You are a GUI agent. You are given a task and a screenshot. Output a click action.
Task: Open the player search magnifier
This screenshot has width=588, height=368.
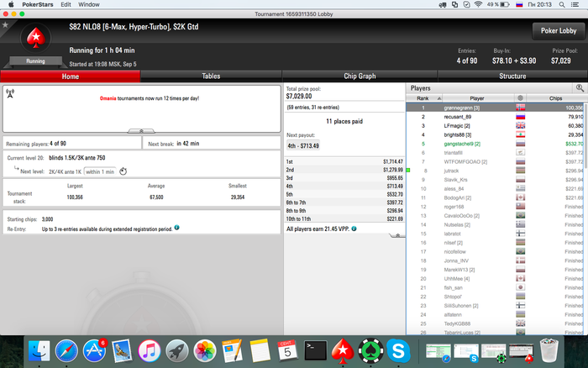[580, 88]
